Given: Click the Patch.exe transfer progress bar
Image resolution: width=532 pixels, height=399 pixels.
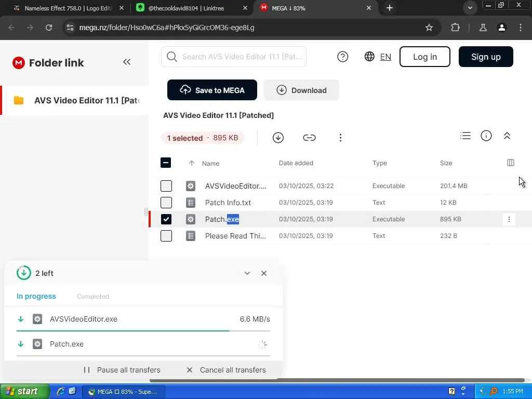Looking at the screenshot, I should point(143,355).
